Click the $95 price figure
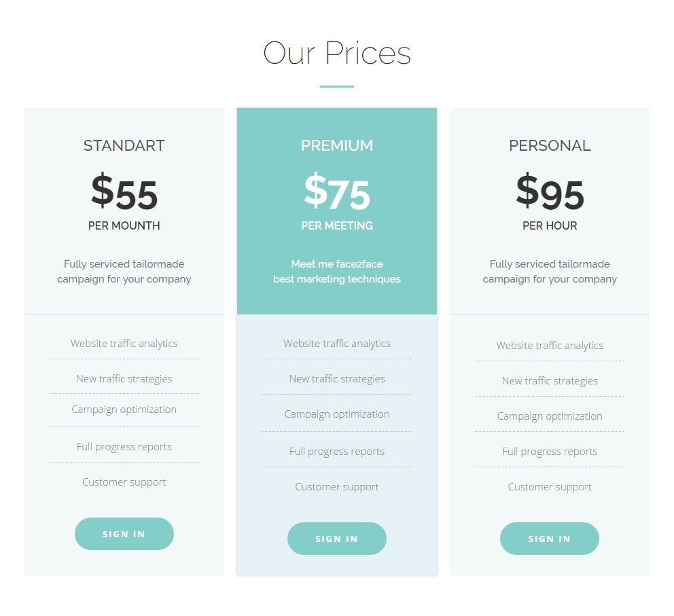This screenshot has width=674, height=616. [x=550, y=192]
